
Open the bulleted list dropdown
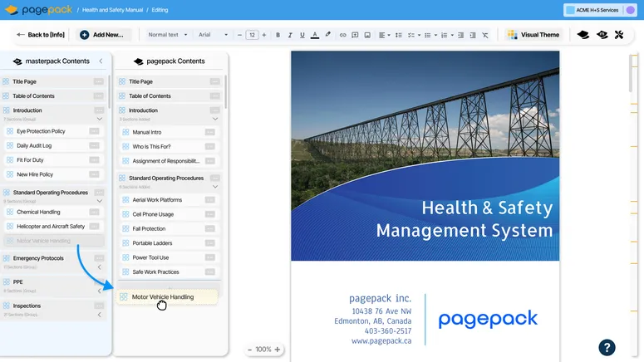click(430, 35)
